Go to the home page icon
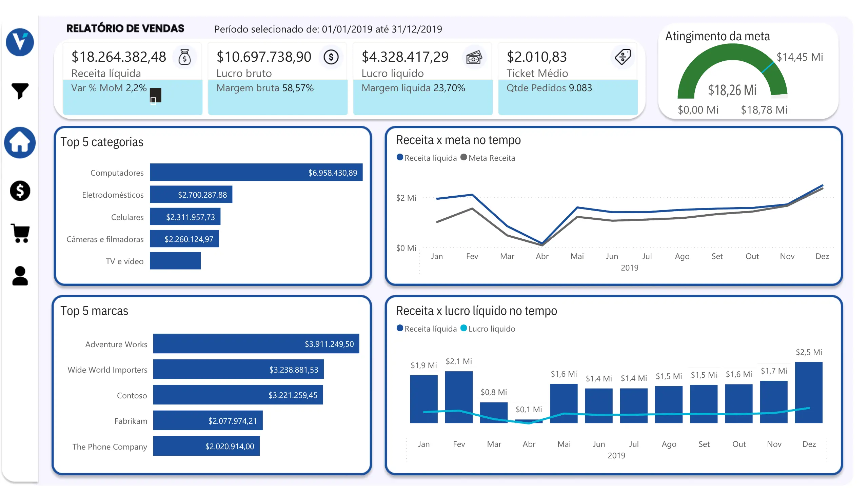Viewport: 868px width, 495px height. pyautogui.click(x=20, y=143)
